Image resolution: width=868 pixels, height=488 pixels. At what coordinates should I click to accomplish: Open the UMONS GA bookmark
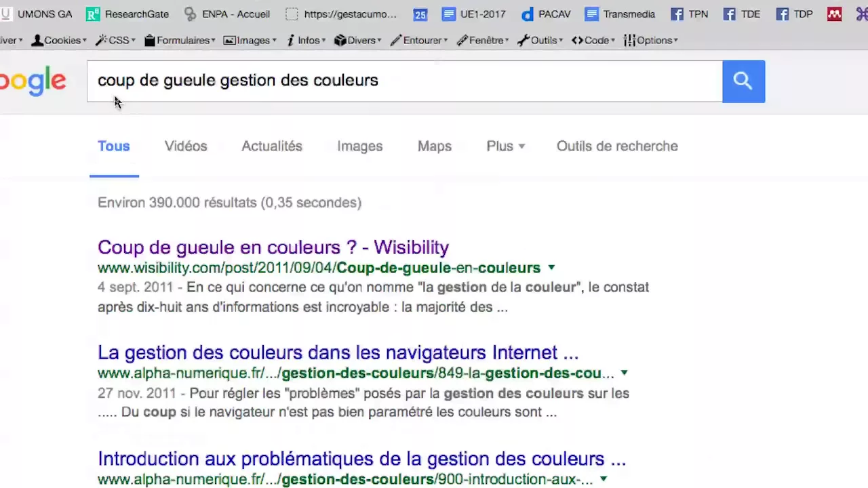pyautogui.click(x=37, y=14)
